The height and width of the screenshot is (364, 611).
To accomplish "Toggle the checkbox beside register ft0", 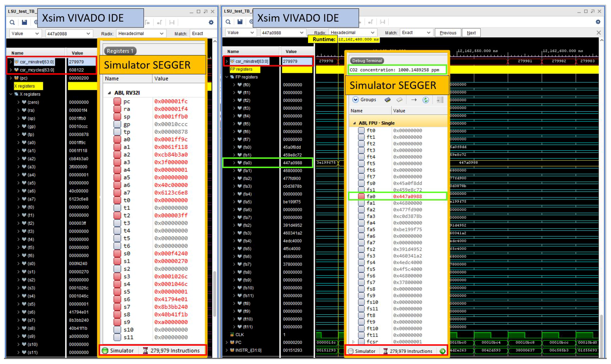I will (x=361, y=130).
